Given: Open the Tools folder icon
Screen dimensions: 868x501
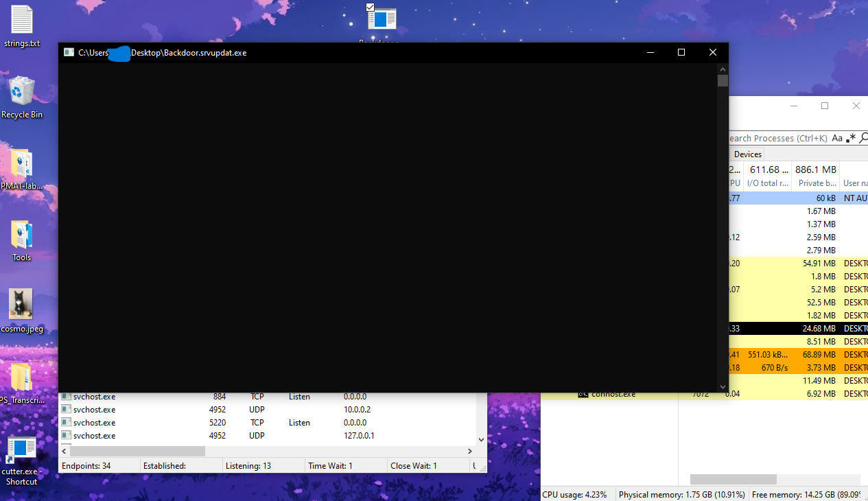Looking at the screenshot, I should [22, 235].
